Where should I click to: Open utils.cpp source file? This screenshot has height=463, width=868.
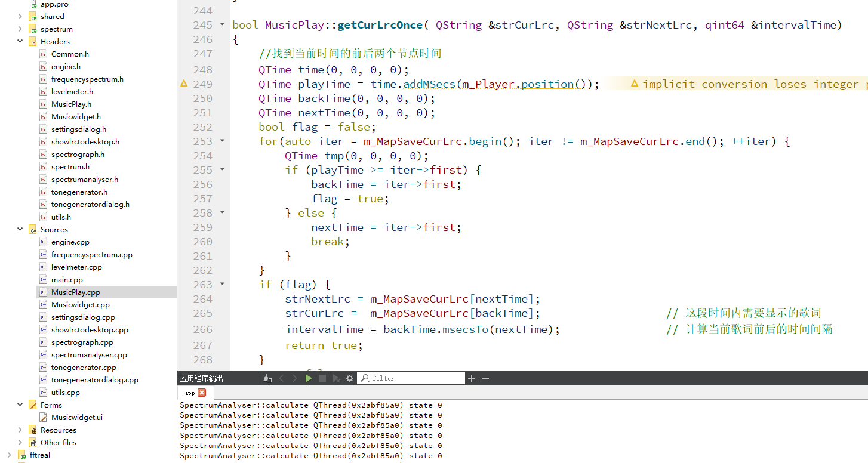coord(66,392)
